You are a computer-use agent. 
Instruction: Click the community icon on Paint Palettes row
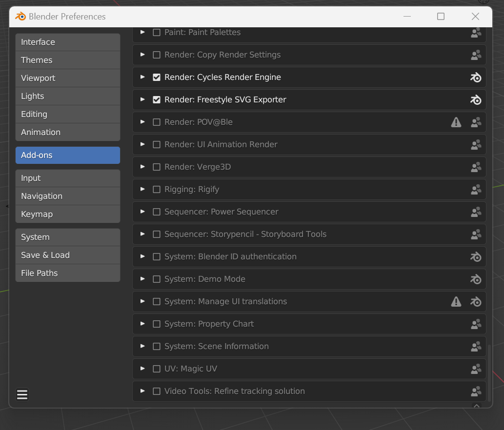pos(476,33)
